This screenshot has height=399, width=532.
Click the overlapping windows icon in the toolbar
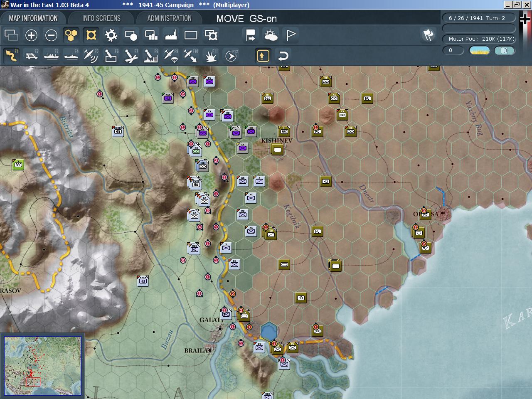[x=11, y=35]
